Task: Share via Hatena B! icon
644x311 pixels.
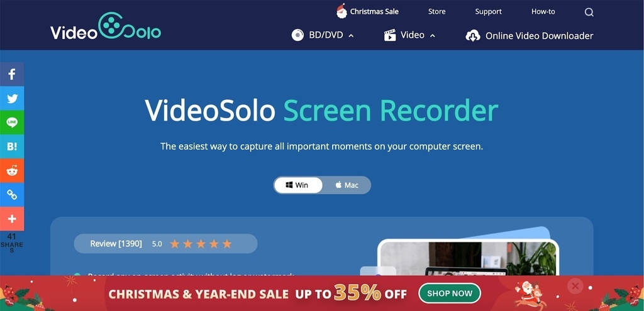Action: [x=12, y=146]
